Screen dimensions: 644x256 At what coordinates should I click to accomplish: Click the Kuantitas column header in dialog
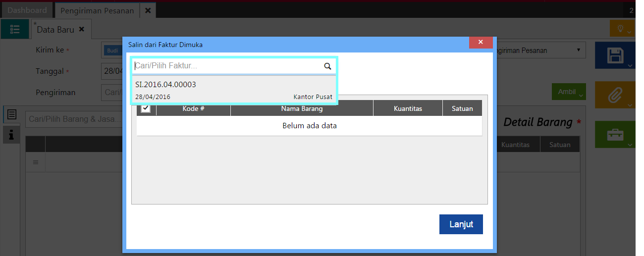click(408, 108)
